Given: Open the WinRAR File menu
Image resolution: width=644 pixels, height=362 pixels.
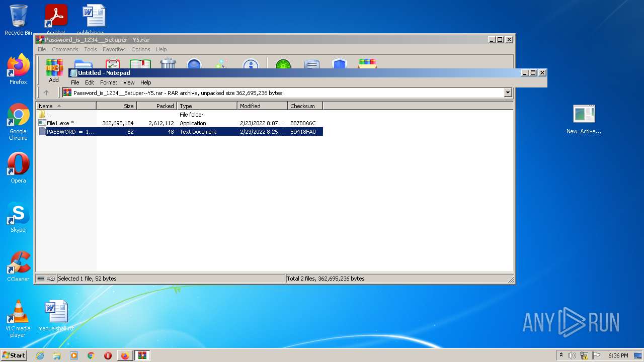Looking at the screenshot, I should coord(42,49).
